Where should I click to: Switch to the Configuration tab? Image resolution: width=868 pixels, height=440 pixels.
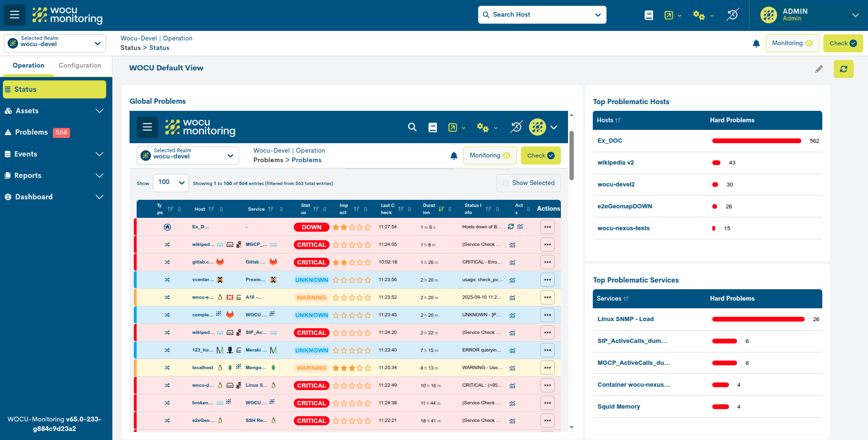(80, 65)
